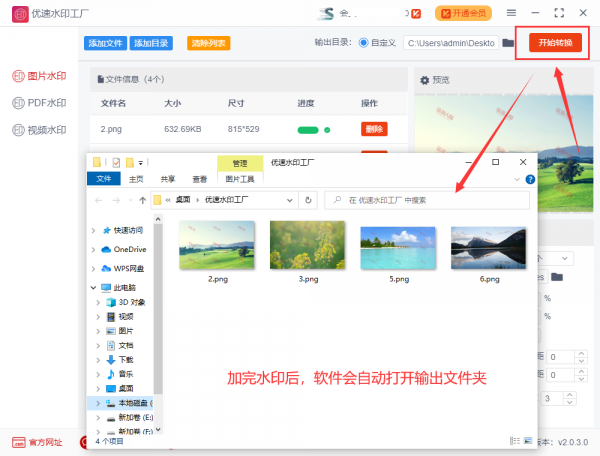Image resolution: width=600 pixels, height=456 pixels.
Task: Select 视频 folder in navigation tree
Action: point(120,316)
